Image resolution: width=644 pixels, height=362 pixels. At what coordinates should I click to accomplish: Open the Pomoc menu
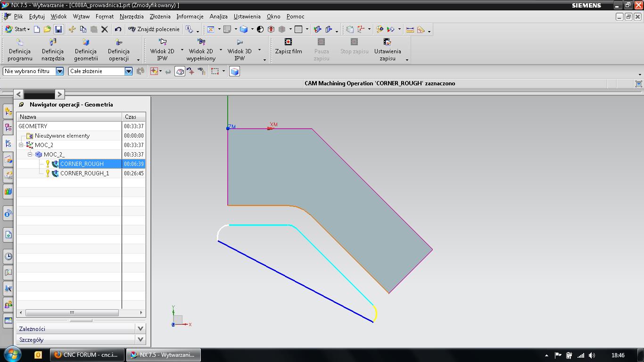[x=296, y=16]
